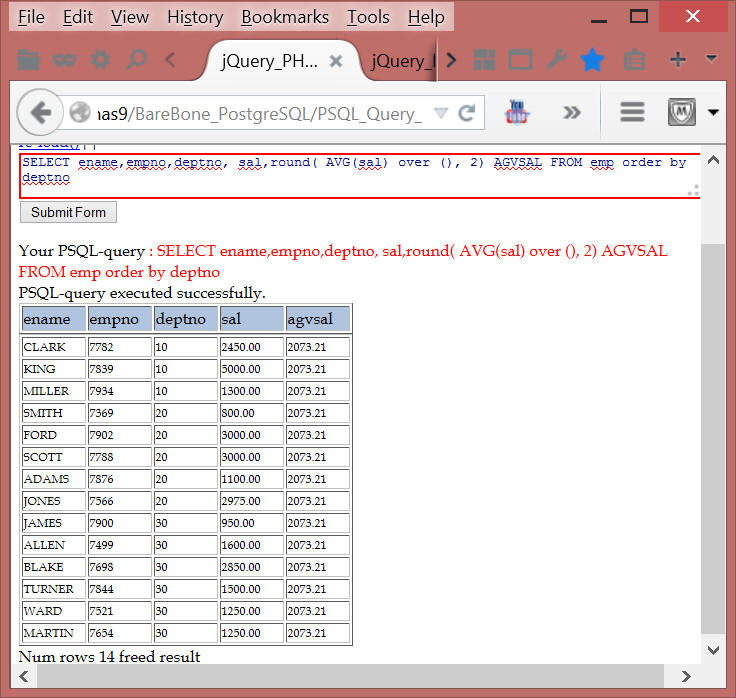Switch to the second jQuery tab

click(x=400, y=61)
